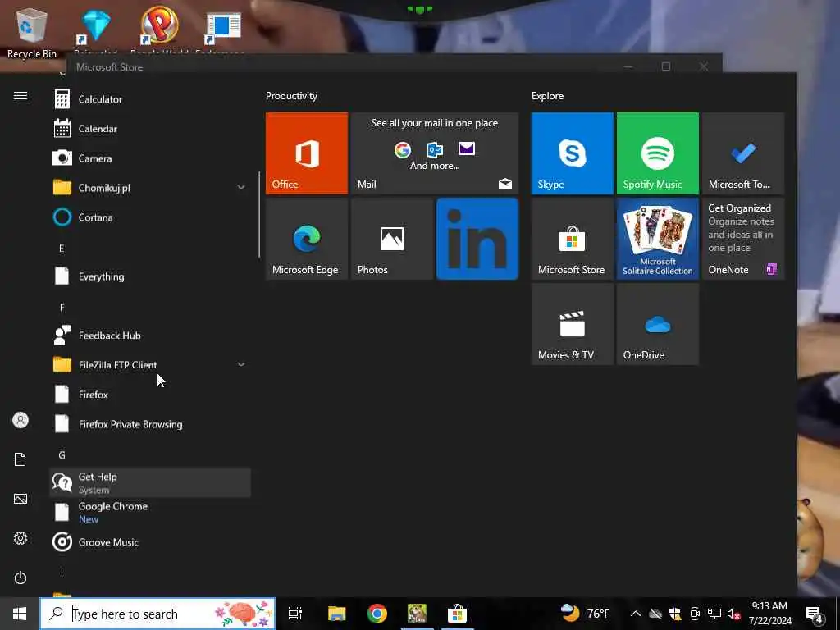Open the OneDrive tile
840x630 pixels.
click(x=658, y=324)
